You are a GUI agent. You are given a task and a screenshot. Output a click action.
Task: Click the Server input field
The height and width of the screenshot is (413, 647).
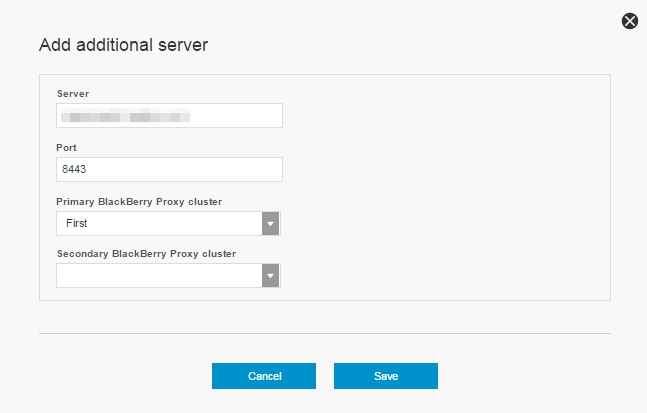pos(169,116)
